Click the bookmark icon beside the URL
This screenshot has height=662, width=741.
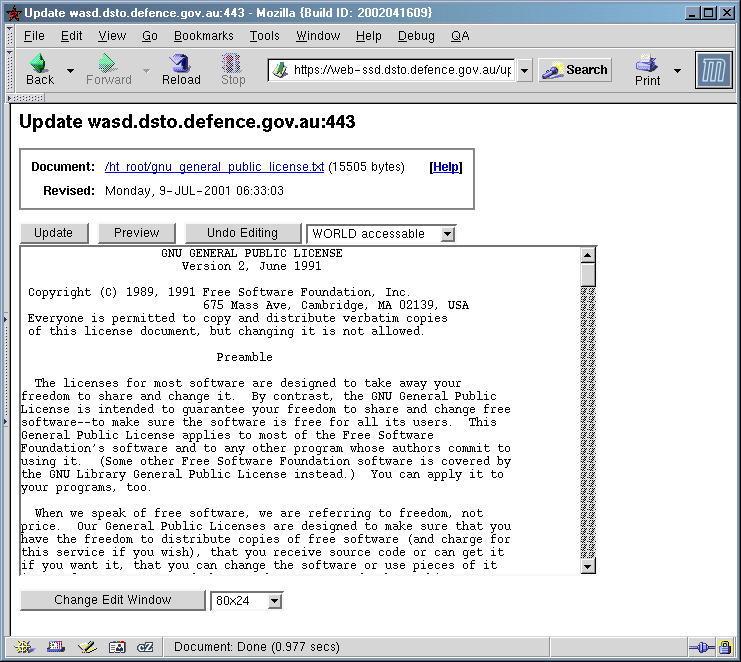click(280, 70)
